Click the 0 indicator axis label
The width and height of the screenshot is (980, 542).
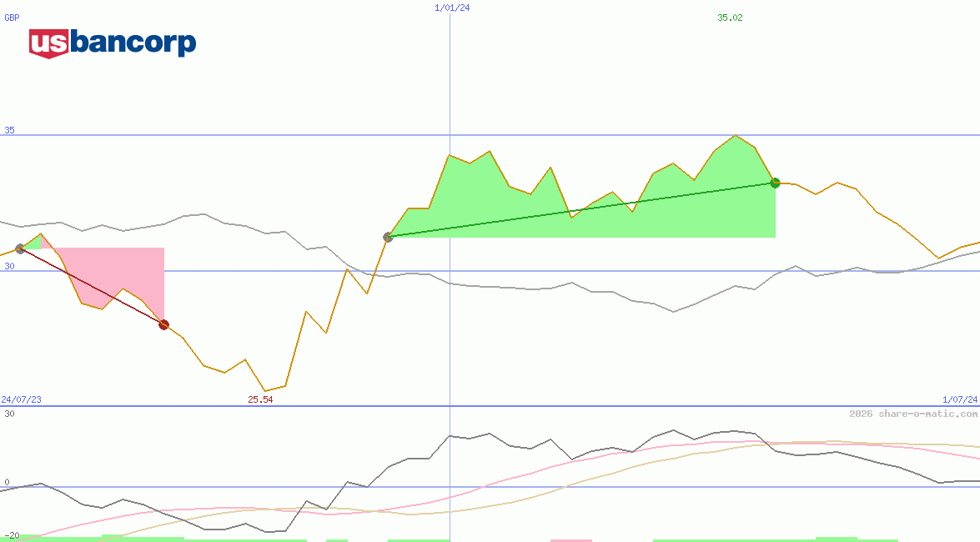(x=7, y=482)
